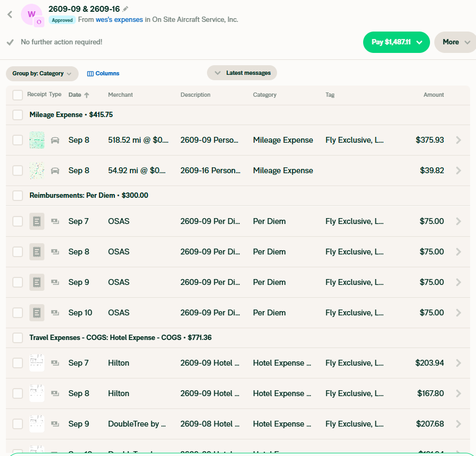Go back using the left arrow icon
476x456 pixels.
pyautogui.click(x=10, y=14)
